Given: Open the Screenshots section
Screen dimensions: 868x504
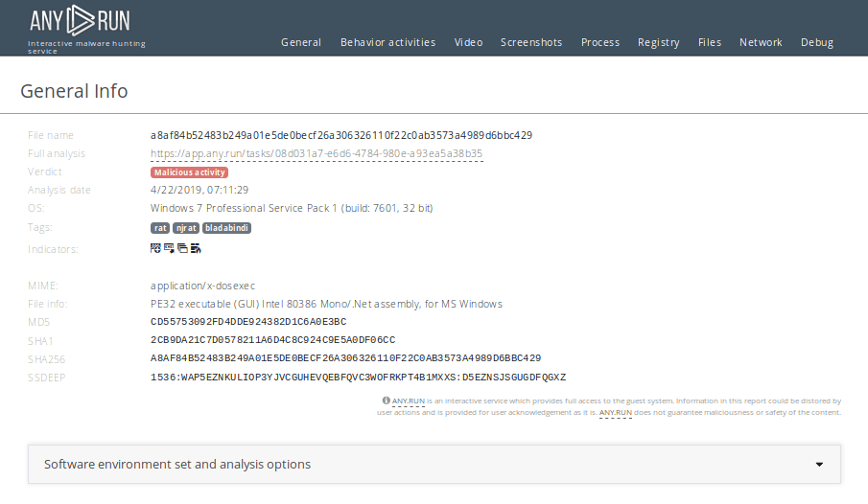Looking at the screenshot, I should pos(531,42).
